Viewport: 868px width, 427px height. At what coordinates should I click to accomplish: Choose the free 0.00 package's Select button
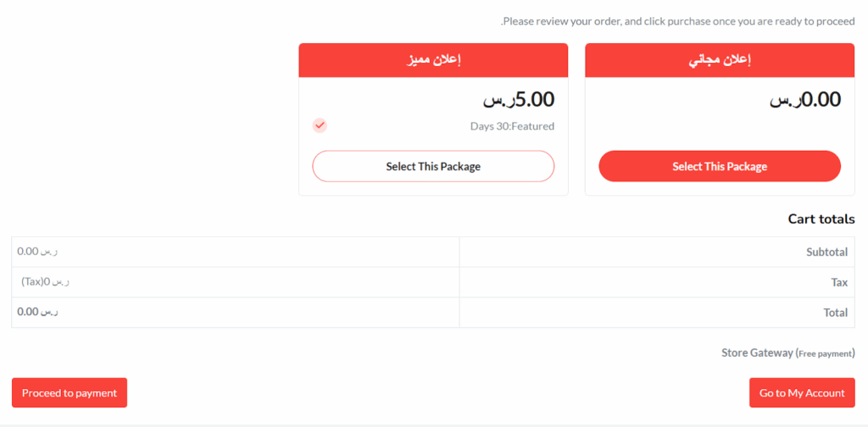720,166
